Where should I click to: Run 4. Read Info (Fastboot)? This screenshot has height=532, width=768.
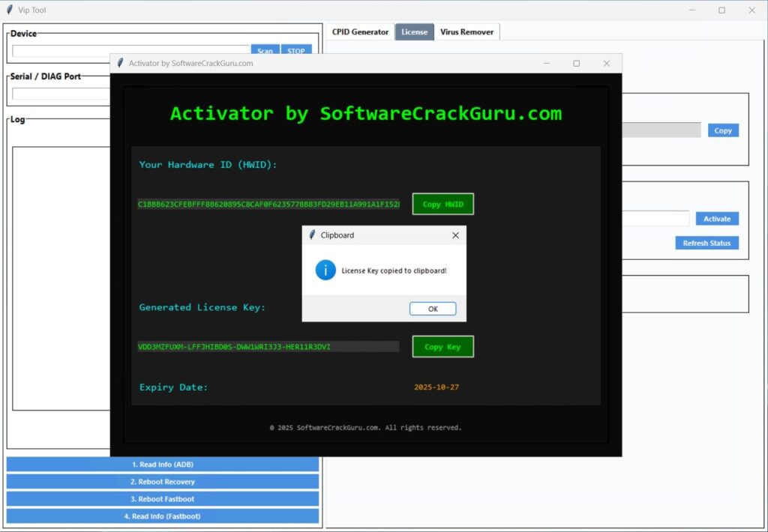pyautogui.click(x=163, y=516)
